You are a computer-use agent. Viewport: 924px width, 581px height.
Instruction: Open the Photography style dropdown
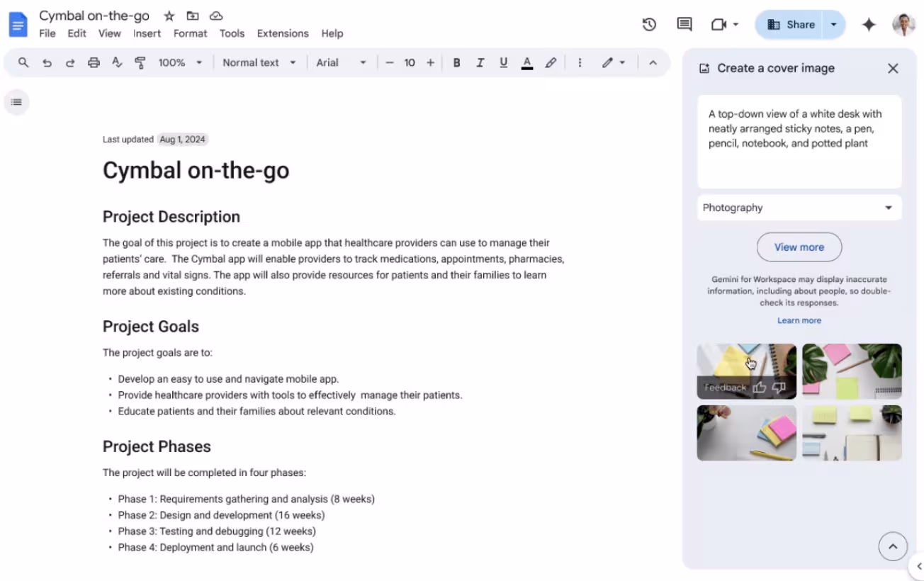pos(799,208)
